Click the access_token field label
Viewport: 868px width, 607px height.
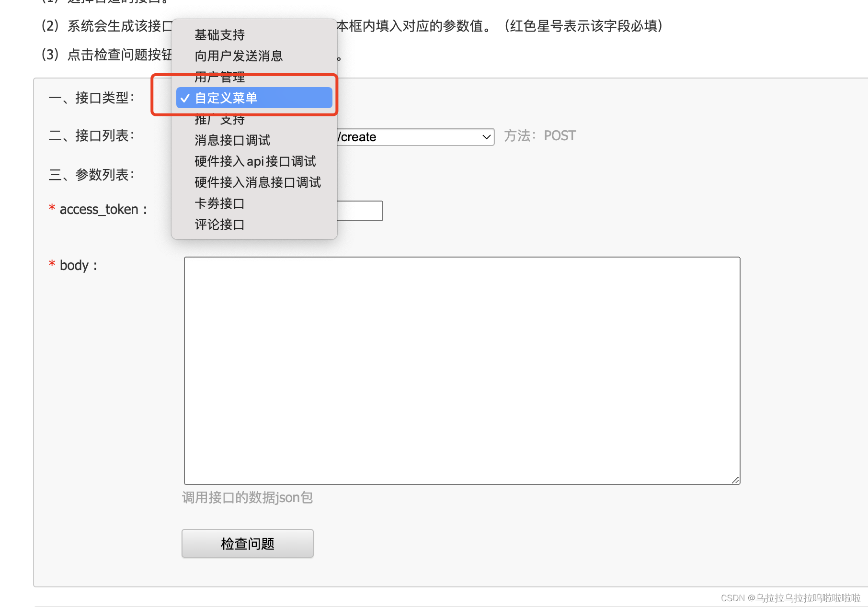tap(98, 209)
